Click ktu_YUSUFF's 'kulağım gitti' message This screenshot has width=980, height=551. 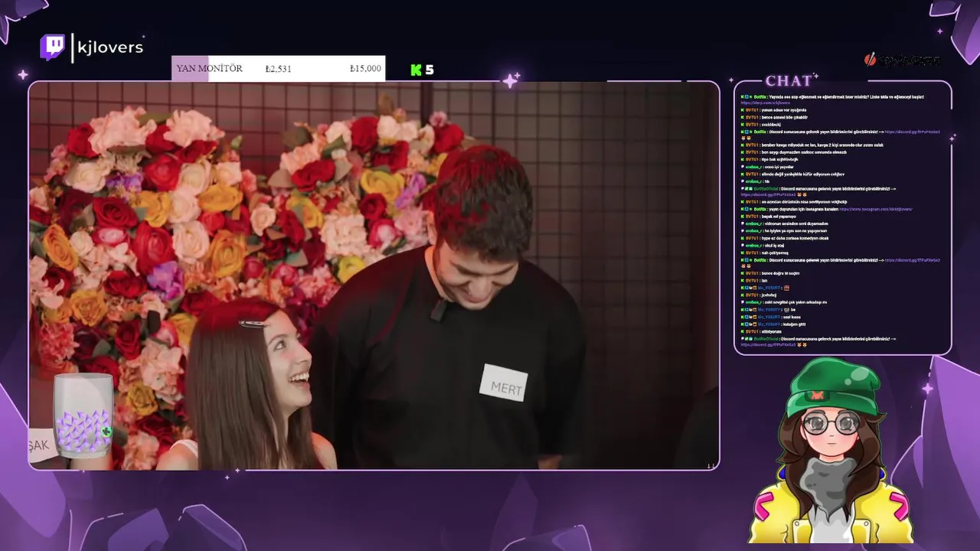(773, 324)
